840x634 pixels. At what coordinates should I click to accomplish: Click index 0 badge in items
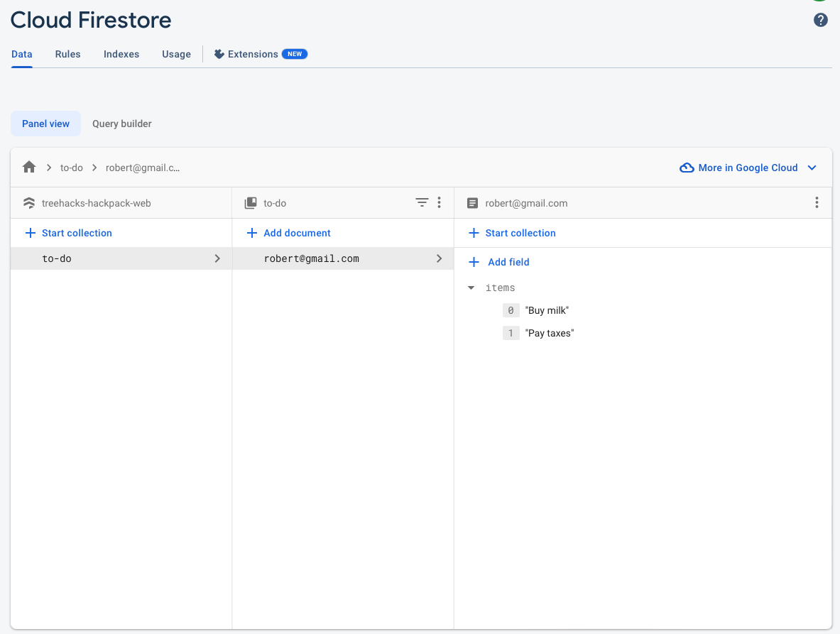(511, 310)
